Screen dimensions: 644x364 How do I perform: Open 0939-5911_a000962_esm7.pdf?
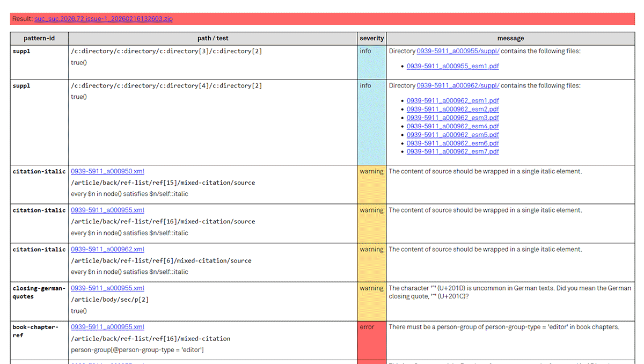[x=452, y=152]
